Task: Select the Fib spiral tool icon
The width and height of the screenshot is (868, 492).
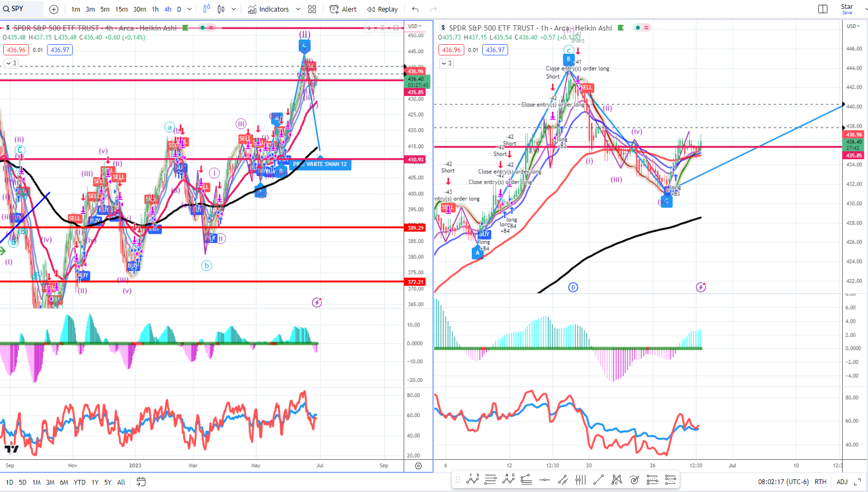Action: [x=634, y=479]
